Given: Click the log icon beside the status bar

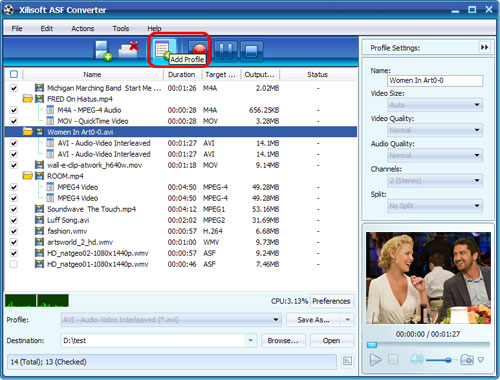Looking at the screenshot, I should 348,361.
